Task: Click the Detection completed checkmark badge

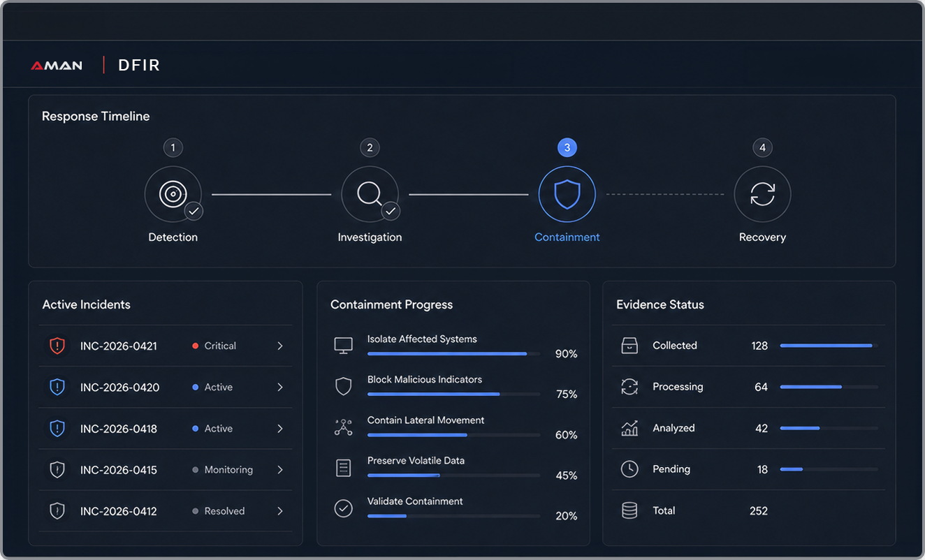Action: [x=194, y=210]
